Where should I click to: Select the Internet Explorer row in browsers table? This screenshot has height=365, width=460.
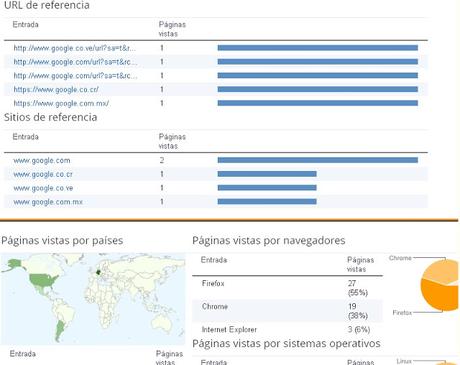tap(287, 330)
